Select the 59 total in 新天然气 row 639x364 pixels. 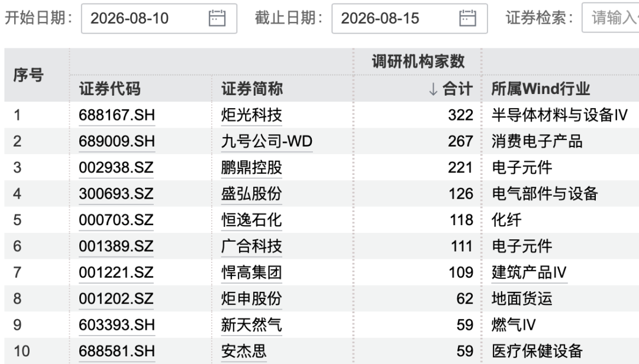465,325
